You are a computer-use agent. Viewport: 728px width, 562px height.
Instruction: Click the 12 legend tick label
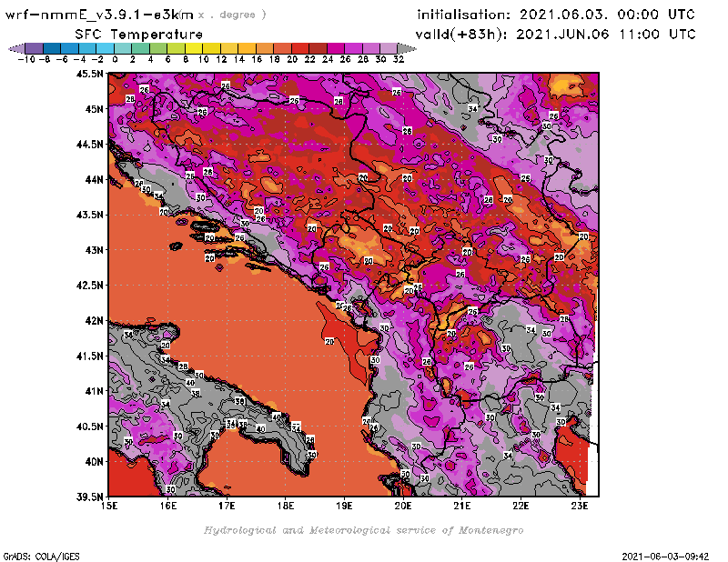tap(221, 59)
